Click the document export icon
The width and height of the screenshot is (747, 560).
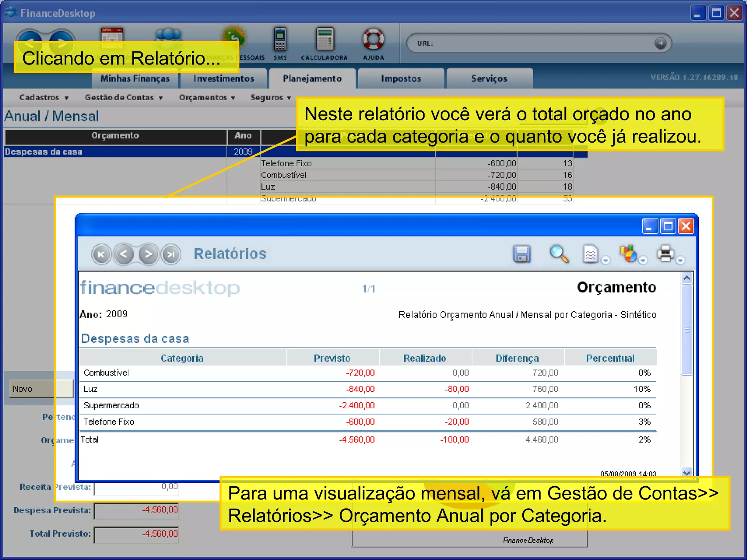pos(591,254)
